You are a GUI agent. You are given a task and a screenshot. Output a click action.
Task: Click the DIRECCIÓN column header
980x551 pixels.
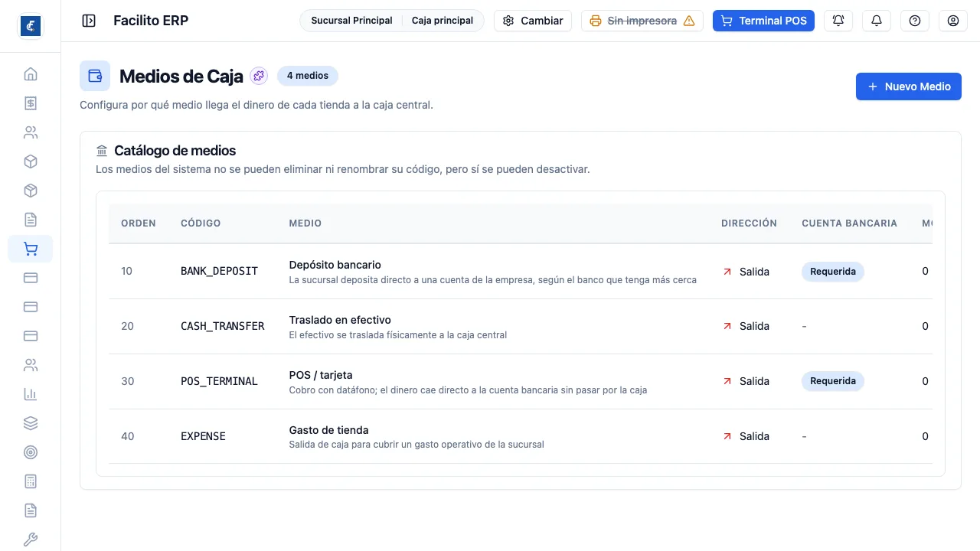(x=749, y=223)
